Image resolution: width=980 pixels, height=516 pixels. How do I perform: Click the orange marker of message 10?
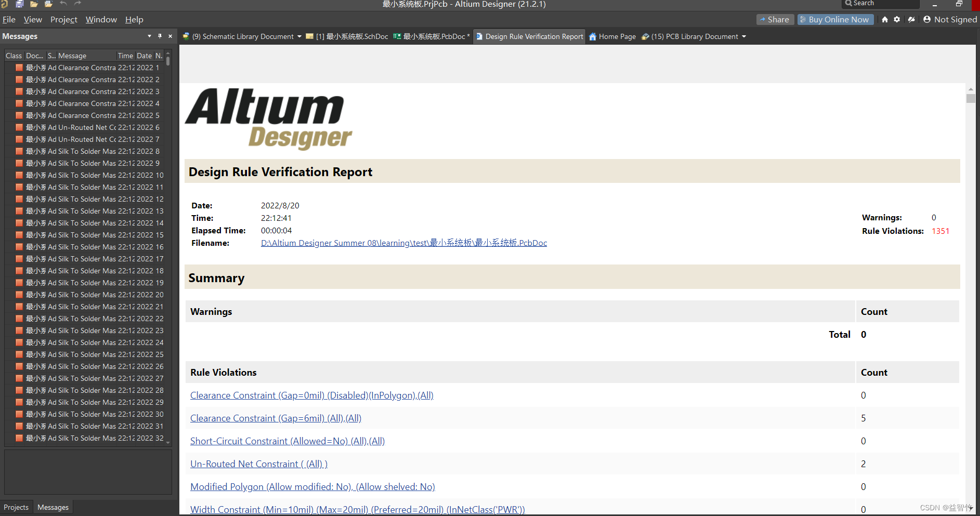point(19,175)
